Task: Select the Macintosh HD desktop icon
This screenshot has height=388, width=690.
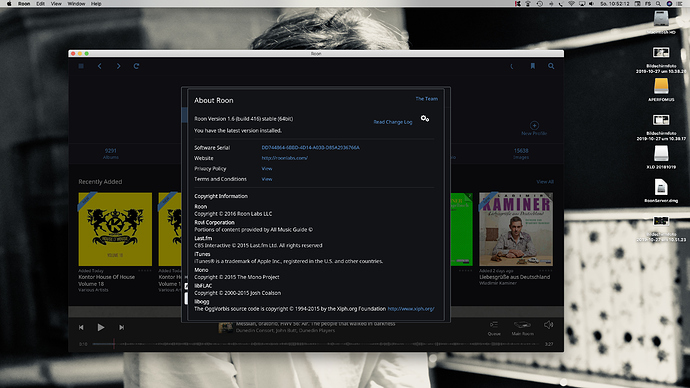Action: 661,19
